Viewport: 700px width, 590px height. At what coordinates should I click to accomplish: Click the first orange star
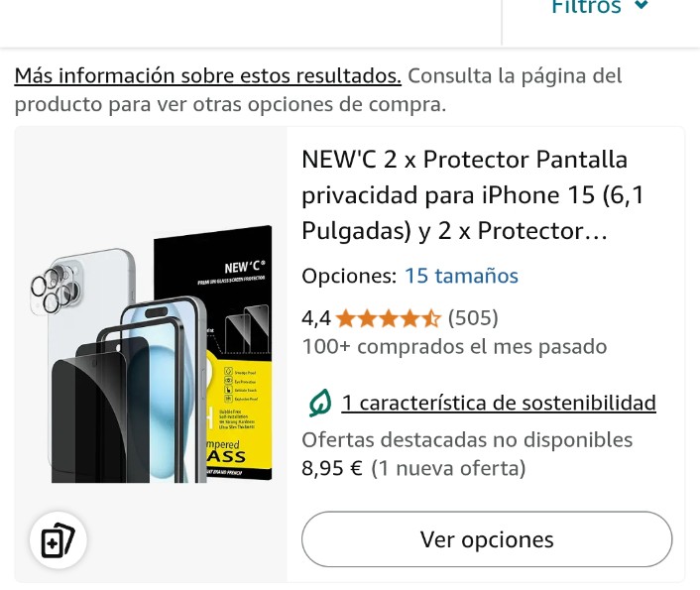coord(345,319)
